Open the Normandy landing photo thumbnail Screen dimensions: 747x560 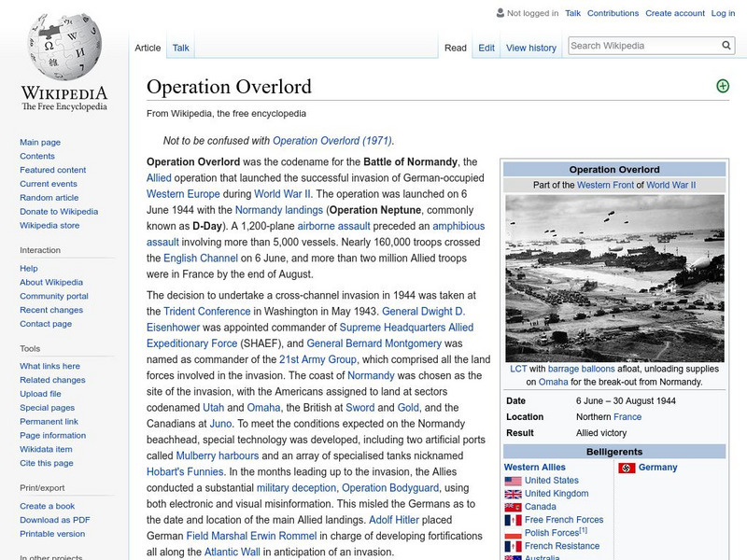pyautogui.click(x=614, y=277)
